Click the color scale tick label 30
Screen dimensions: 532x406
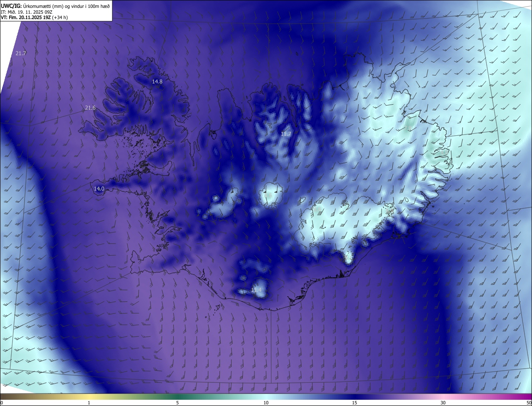coord(443,403)
